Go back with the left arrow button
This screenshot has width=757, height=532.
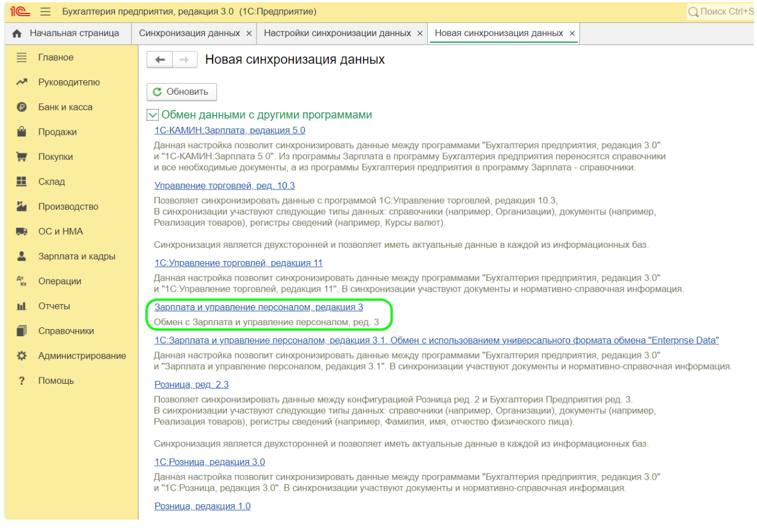(160, 60)
